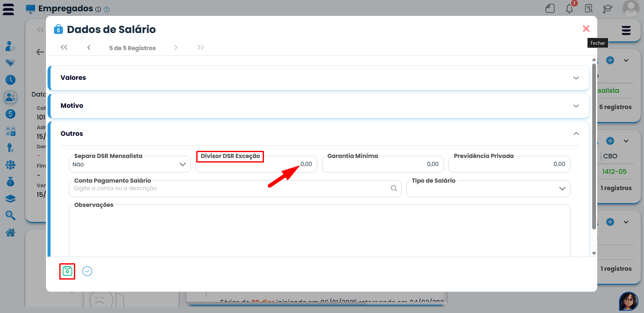Add a record in the CBO card
The height and width of the screenshot is (313, 644).
click(x=610, y=141)
